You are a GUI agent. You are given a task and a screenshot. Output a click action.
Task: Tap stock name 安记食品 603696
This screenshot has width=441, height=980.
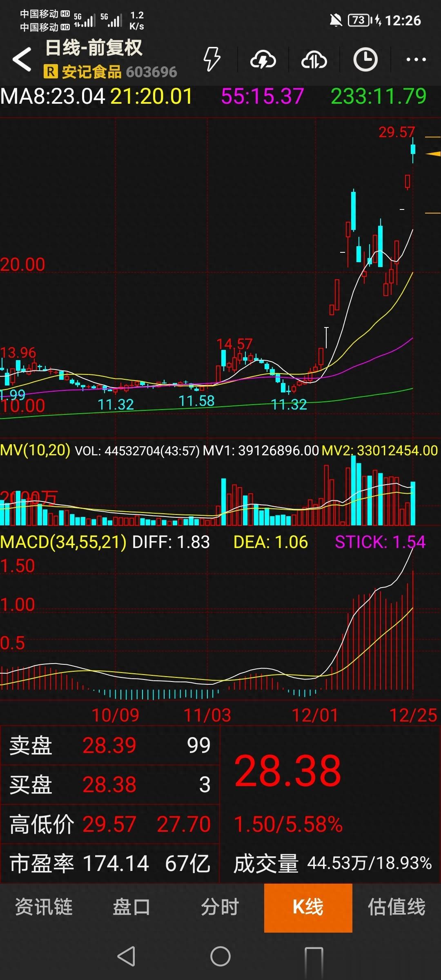(119, 72)
